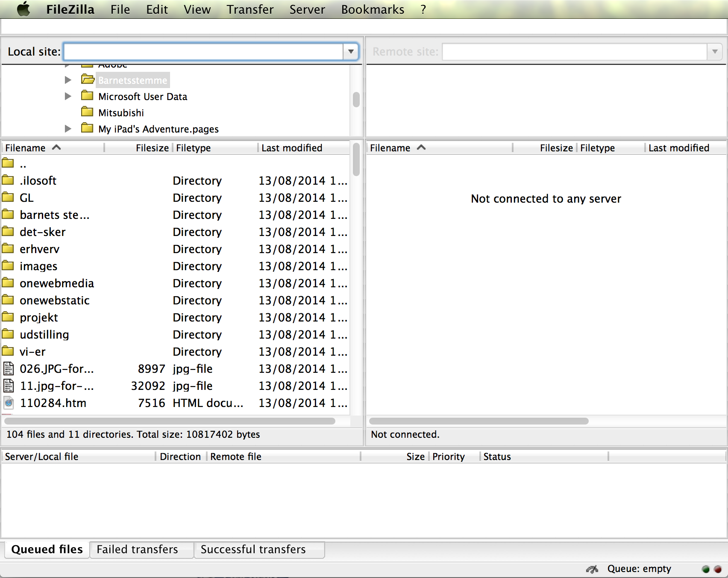Sort local files by Filesize column
728x578 pixels.
(138, 148)
